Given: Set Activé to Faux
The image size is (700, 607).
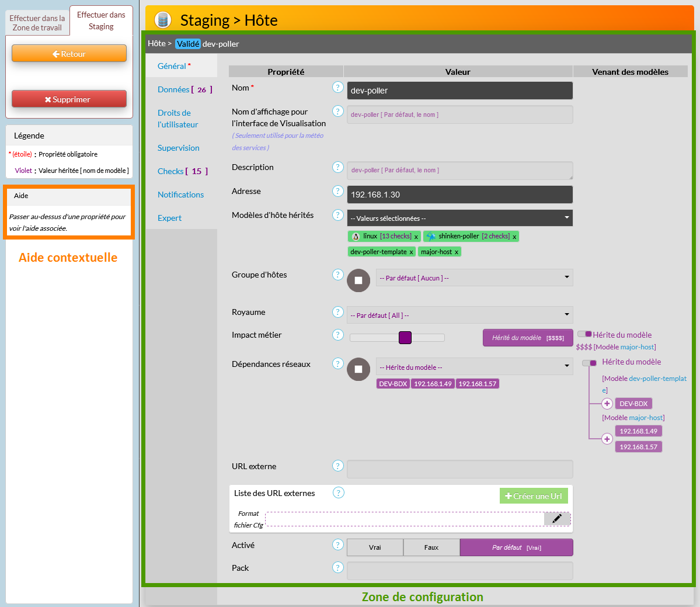Looking at the screenshot, I should click(x=431, y=547).
